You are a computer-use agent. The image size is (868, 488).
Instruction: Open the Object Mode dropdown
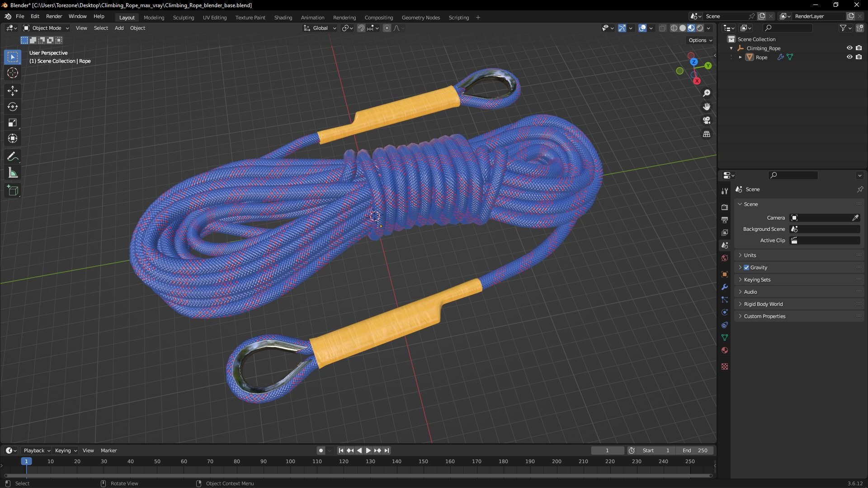pos(46,28)
